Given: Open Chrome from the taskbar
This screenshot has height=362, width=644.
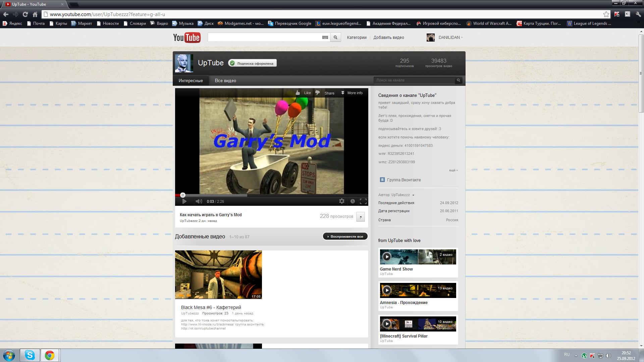Looking at the screenshot, I should 50,355.
